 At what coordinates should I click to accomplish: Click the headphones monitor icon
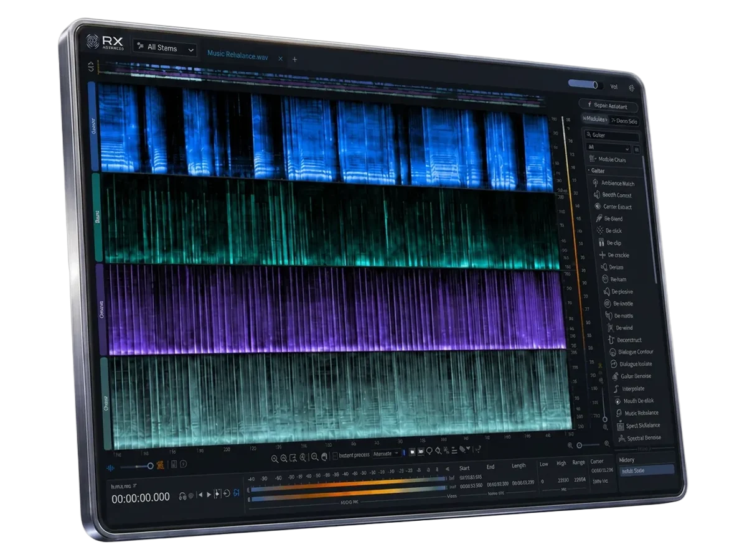pos(182,495)
